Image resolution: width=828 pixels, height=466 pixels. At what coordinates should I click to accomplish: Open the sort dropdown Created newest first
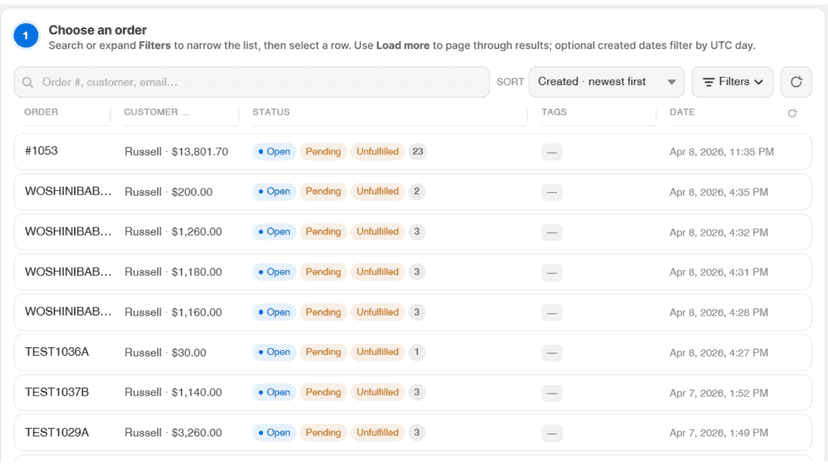click(x=607, y=82)
